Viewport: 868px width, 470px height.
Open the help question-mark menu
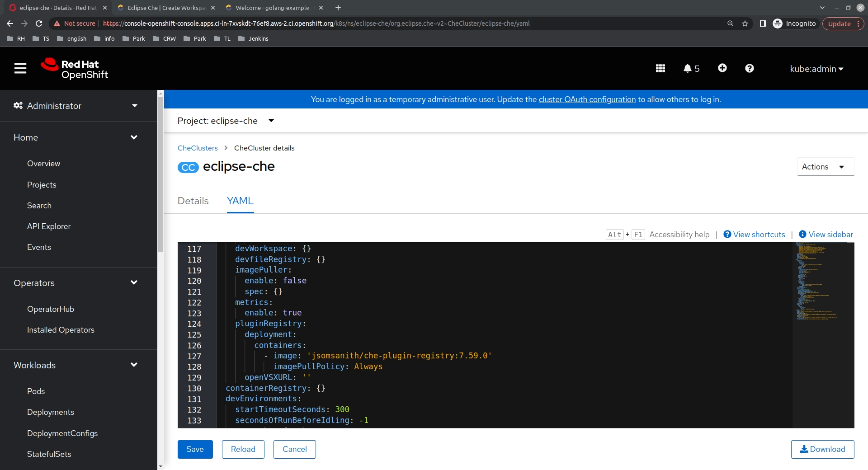click(x=749, y=68)
